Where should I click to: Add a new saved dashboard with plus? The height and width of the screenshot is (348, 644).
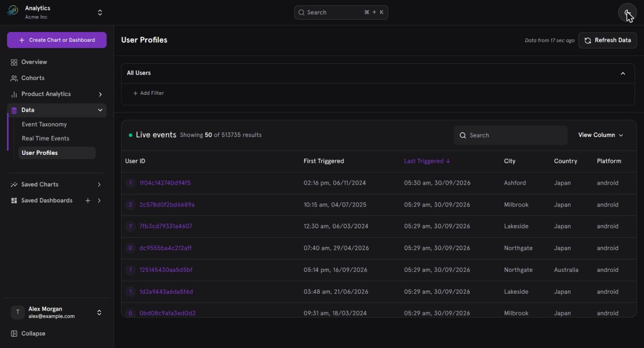click(x=88, y=201)
